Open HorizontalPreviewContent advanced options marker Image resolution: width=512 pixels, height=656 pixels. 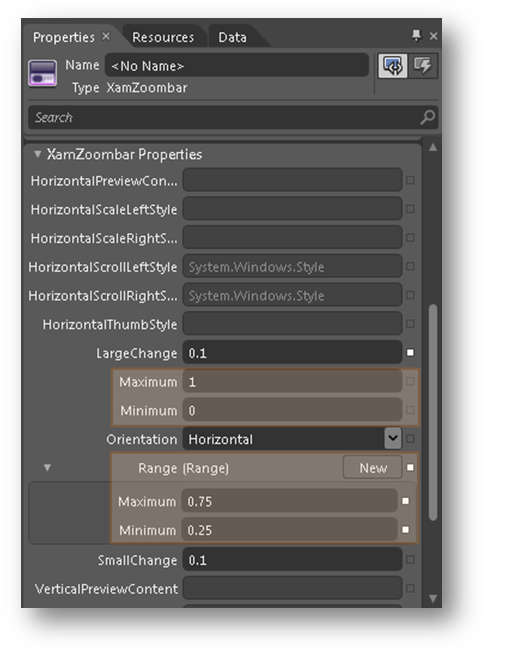[410, 180]
